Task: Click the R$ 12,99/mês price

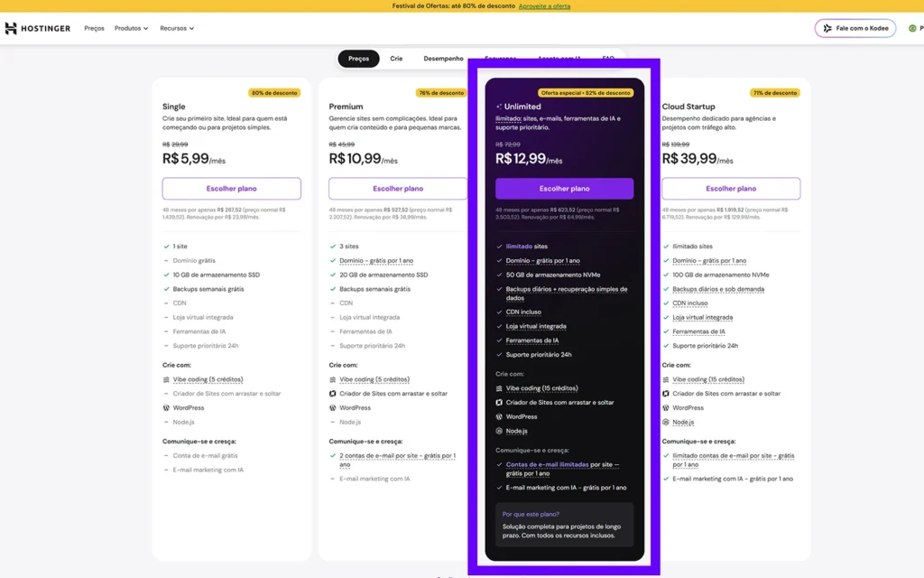Action: click(529, 159)
